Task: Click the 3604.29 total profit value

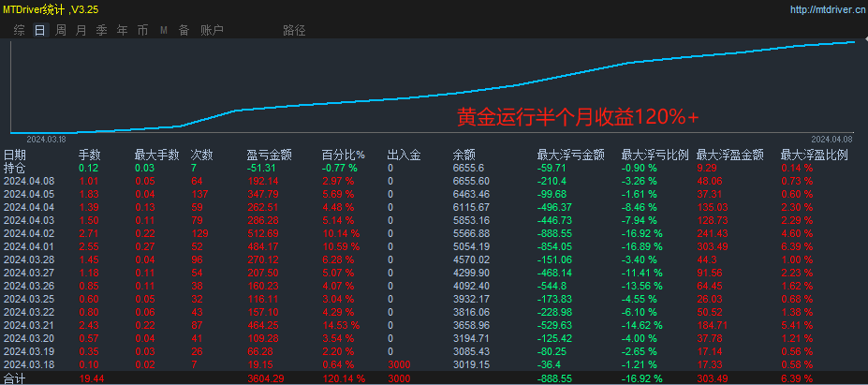Action: pos(265,378)
